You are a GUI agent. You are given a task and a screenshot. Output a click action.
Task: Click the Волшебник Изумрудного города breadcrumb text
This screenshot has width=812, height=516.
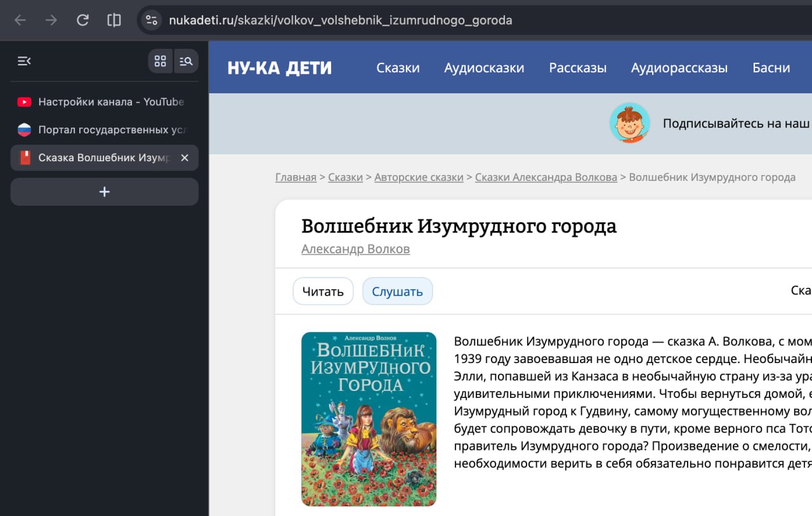[712, 177]
